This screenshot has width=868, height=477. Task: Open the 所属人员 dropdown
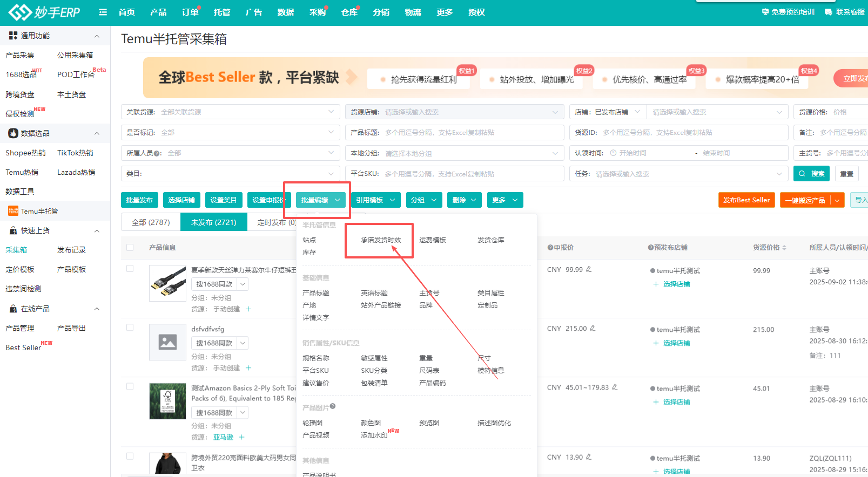(x=231, y=153)
